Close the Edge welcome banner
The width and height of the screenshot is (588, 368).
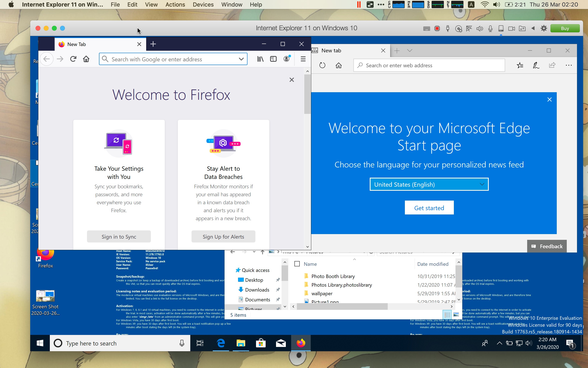pyautogui.click(x=549, y=100)
